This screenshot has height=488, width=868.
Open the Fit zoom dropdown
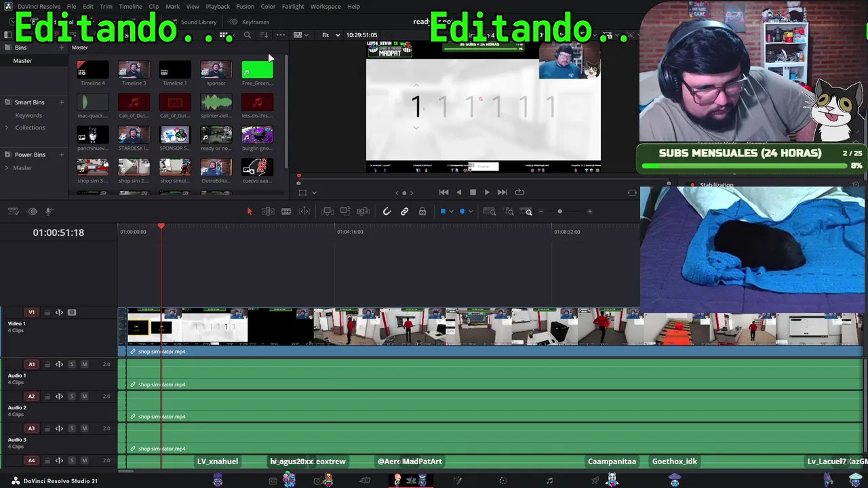(331, 35)
